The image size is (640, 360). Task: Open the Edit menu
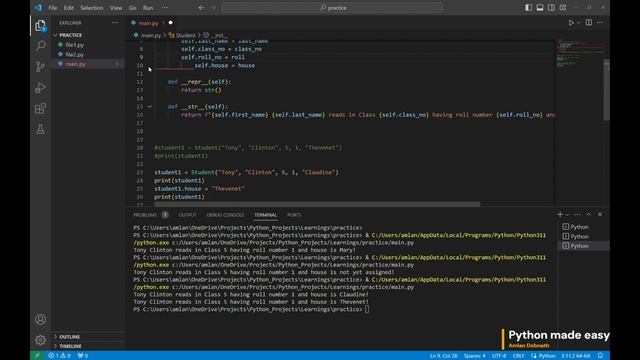[x=69, y=8]
